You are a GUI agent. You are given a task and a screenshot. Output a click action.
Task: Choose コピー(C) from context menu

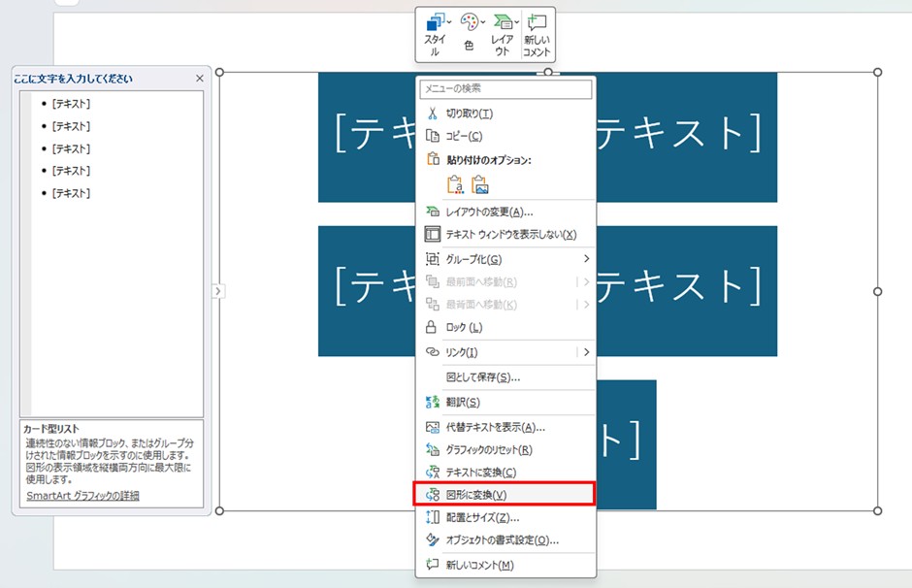(464, 137)
